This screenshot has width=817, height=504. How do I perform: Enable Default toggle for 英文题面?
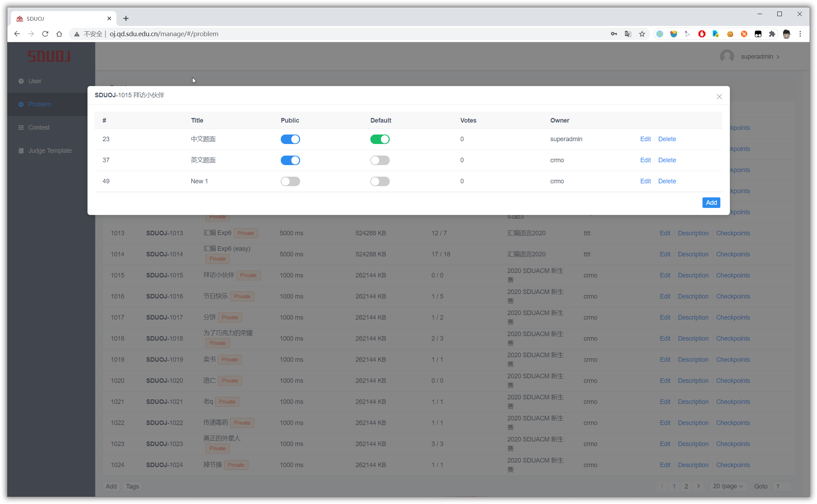(380, 160)
